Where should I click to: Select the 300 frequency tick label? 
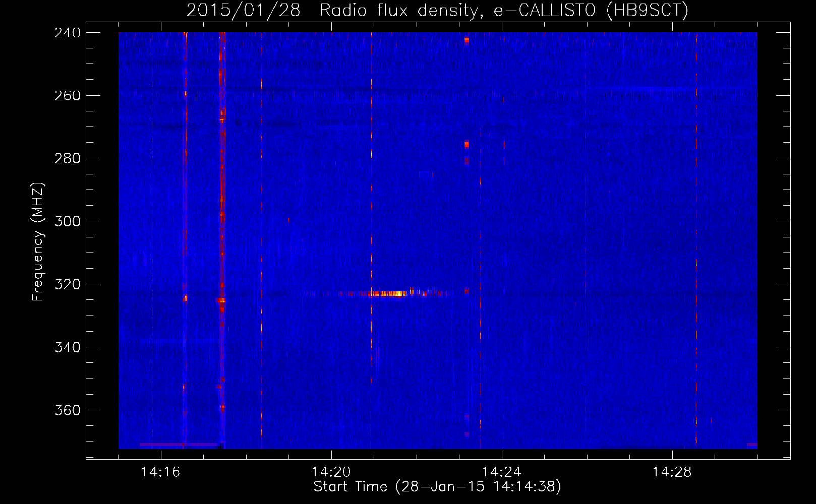click(x=68, y=222)
